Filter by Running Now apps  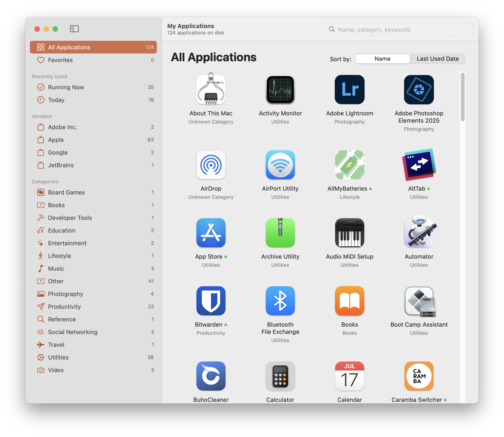click(66, 87)
